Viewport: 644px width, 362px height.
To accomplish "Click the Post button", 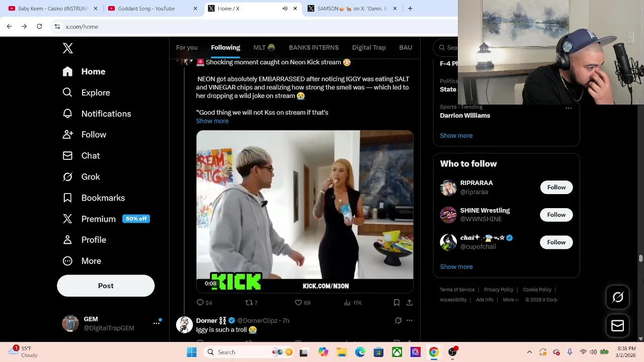I will 106,286.
